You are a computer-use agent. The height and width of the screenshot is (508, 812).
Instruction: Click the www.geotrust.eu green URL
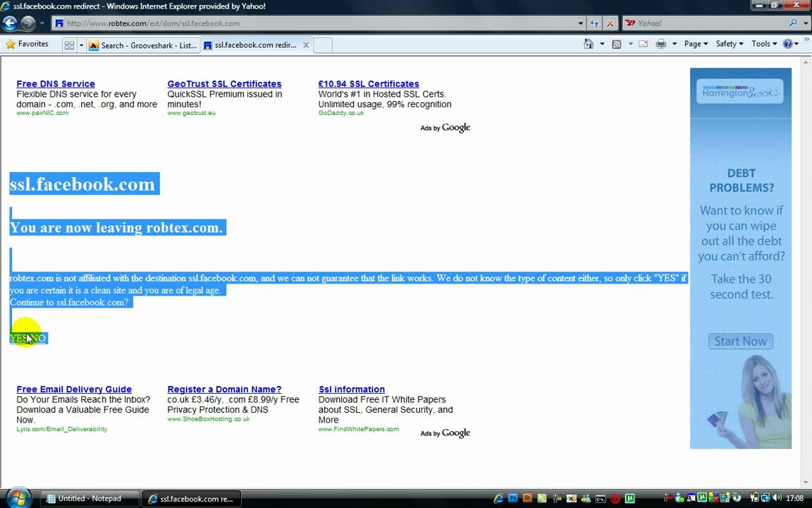191,113
